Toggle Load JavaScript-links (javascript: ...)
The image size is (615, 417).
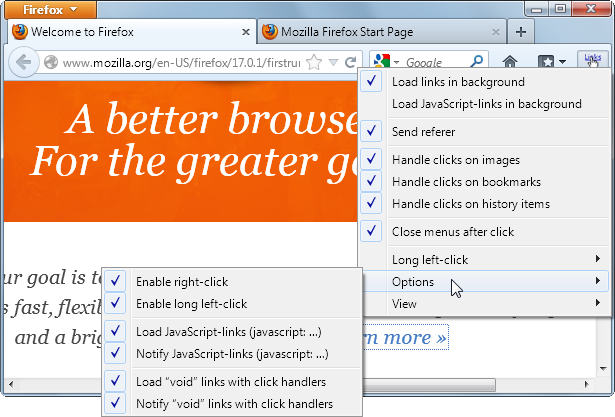point(232,332)
